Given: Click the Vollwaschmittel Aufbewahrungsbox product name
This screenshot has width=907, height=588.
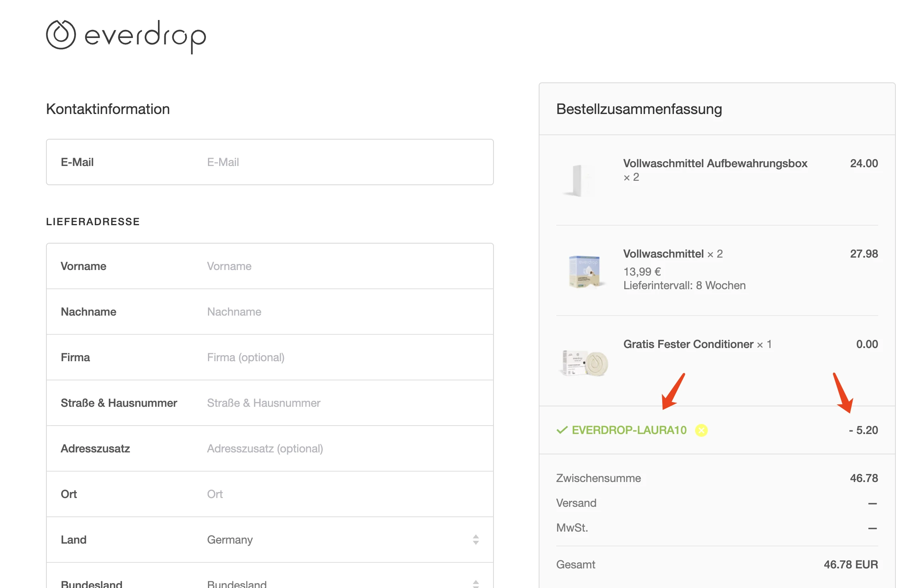Looking at the screenshot, I should [715, 163].
